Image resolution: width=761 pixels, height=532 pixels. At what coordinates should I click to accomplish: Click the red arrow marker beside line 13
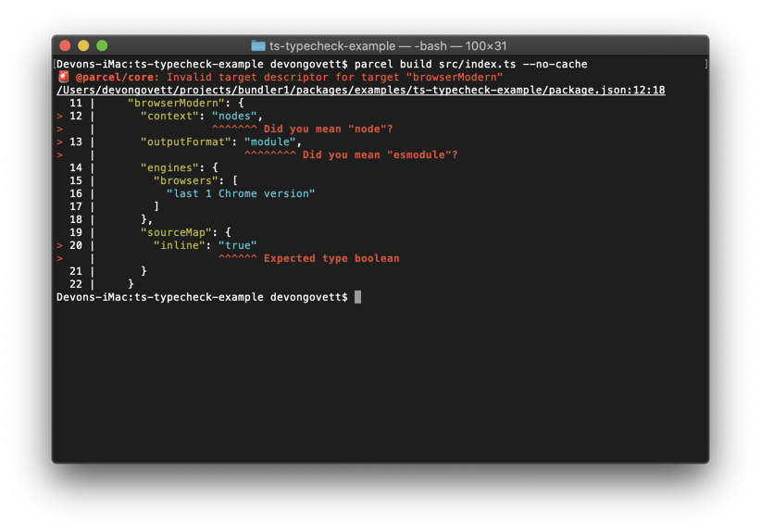[x=59, y=142]
